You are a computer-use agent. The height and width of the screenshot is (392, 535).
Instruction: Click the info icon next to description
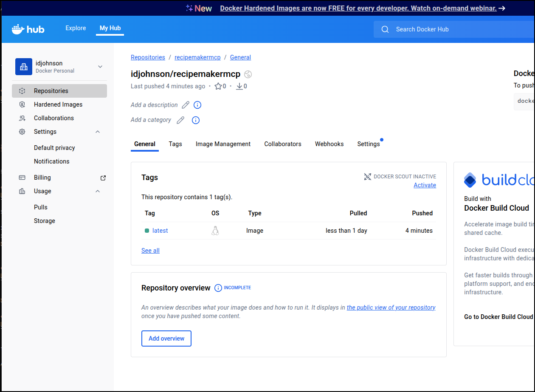pyautogui.click(x=197, y=105)
